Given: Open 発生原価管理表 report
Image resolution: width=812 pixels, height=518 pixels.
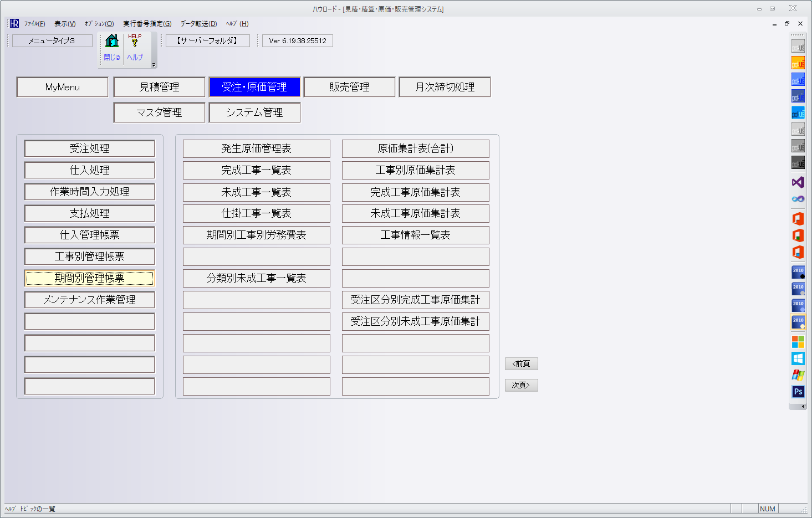Looking at the screenshot, I should click(256, 148).
